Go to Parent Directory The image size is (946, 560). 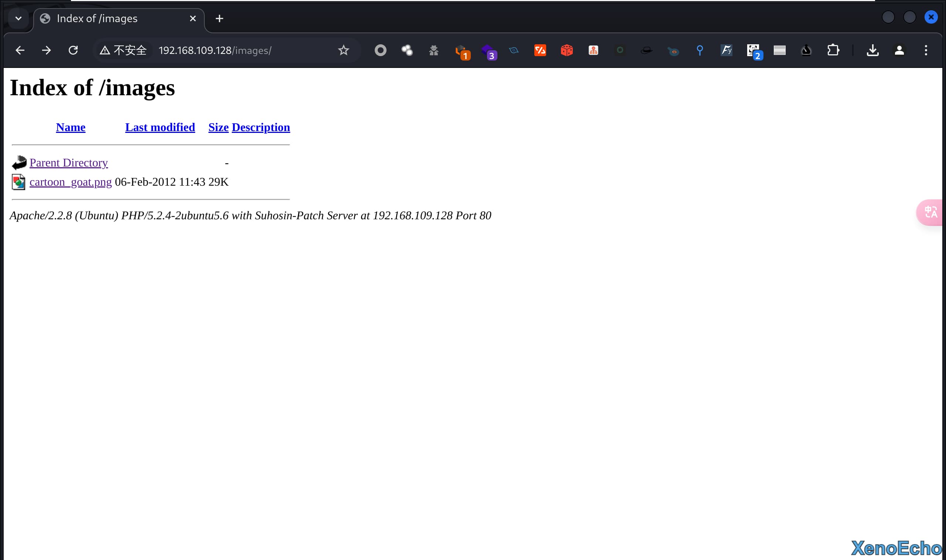[68, 163]
